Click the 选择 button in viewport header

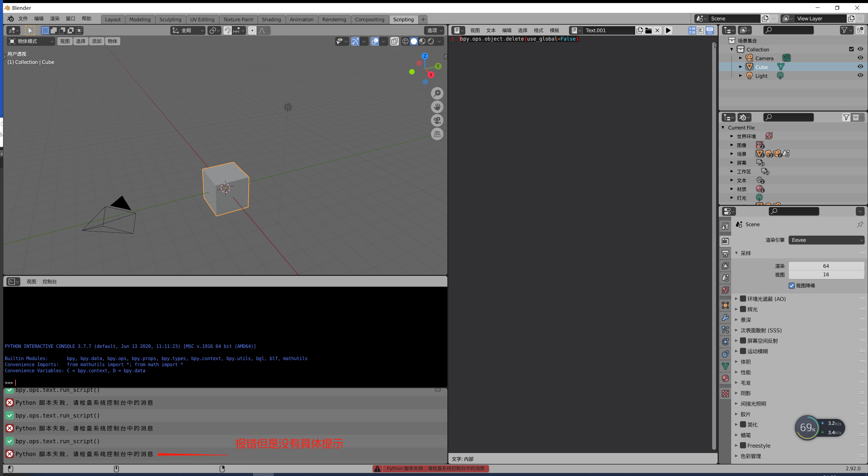coord(81,41)
